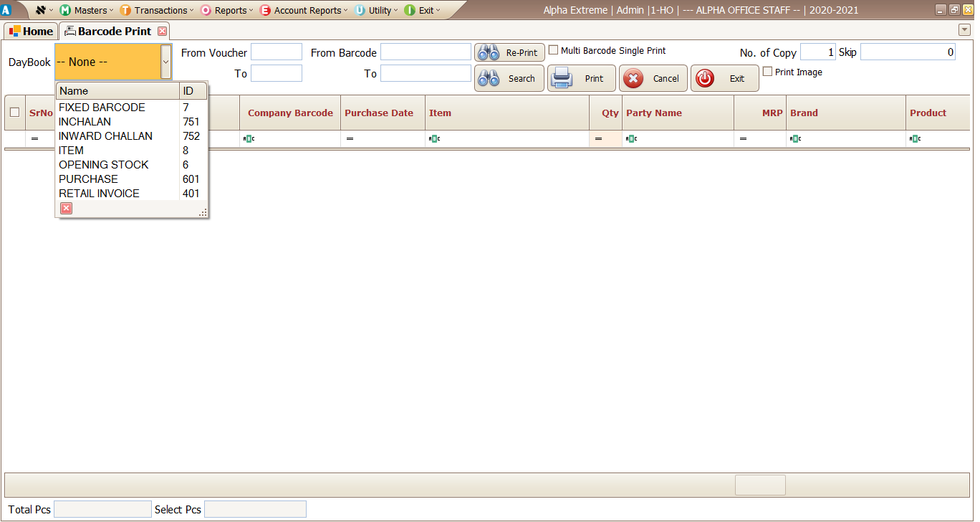
Task: Open the Transactions menu
Action: click(x=156, y=10)
